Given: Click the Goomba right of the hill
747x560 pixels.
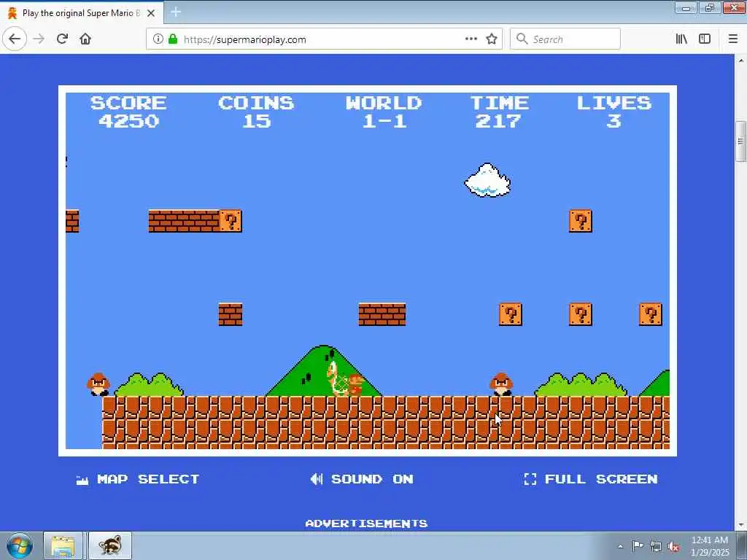Looking at the screenshot, I should click(x=502, y=384).
